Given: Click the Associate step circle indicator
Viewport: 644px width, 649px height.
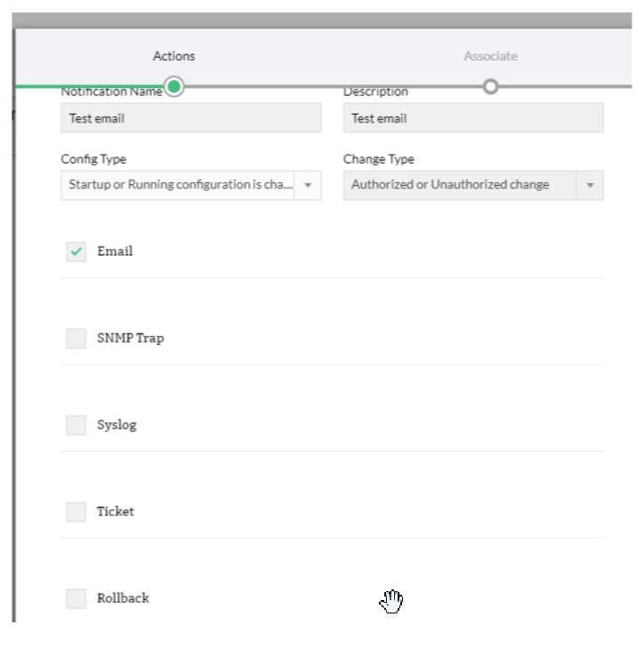Looking at the screenshot, I should tap(490, 86).
